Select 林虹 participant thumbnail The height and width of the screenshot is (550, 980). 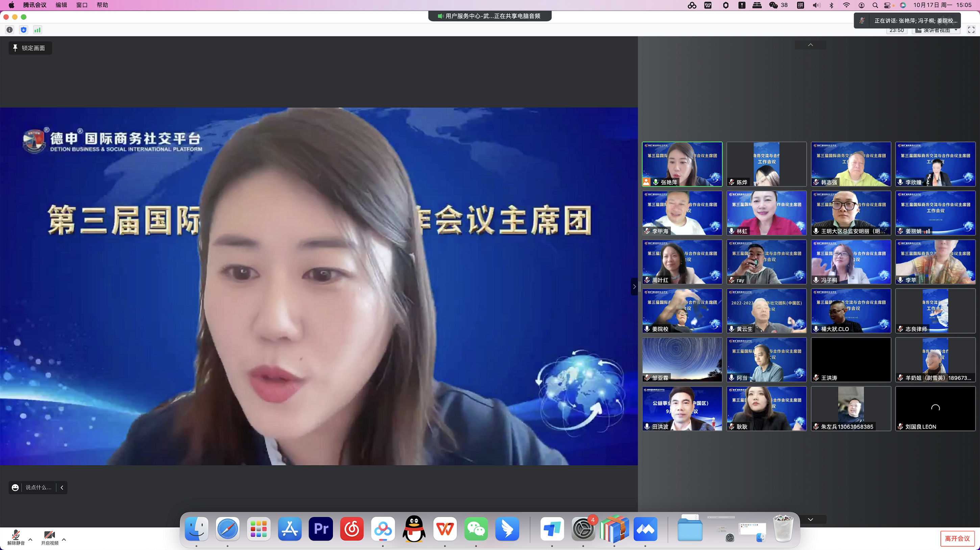pos(766,213)
